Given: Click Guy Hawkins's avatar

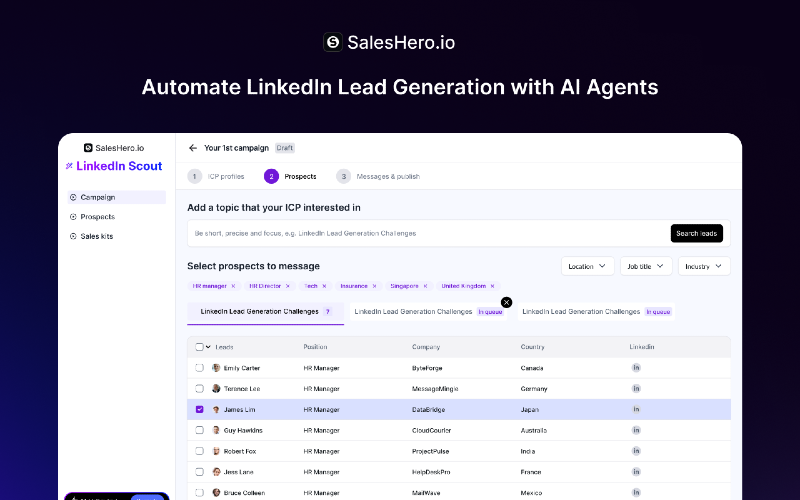Looking at the screenshot, I should 216,430.
